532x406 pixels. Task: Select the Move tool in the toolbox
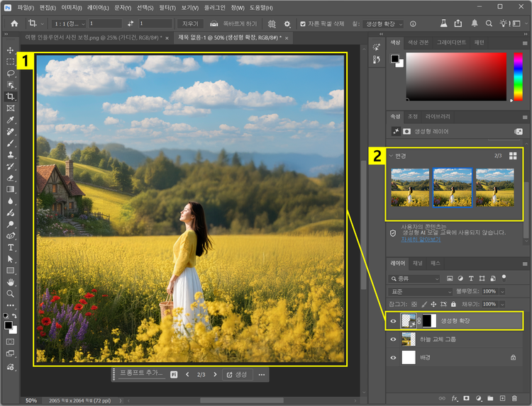point(11,50)
